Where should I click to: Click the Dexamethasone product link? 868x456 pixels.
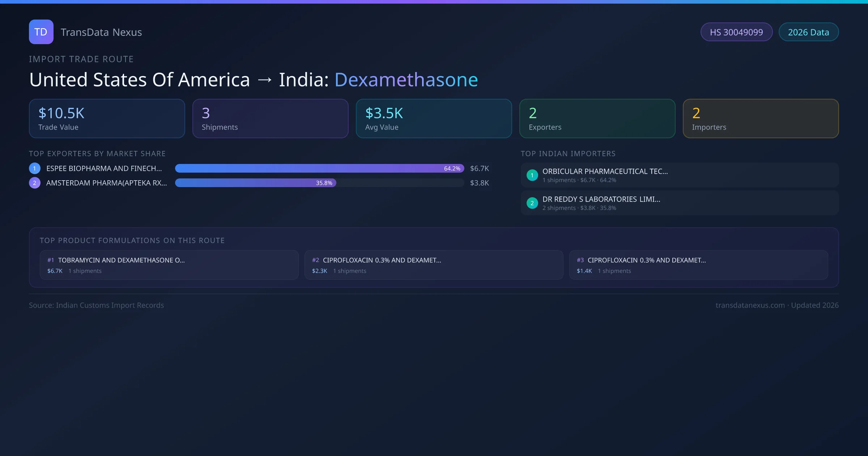point(406,79)
